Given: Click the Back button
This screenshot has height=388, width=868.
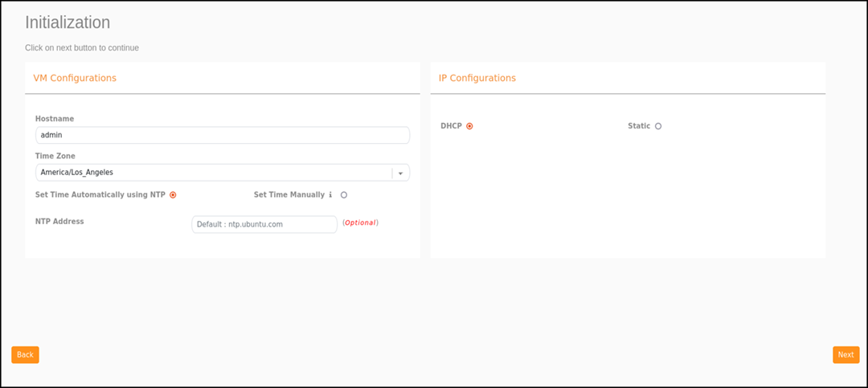Looking at the screenshot, I should 25,355.
